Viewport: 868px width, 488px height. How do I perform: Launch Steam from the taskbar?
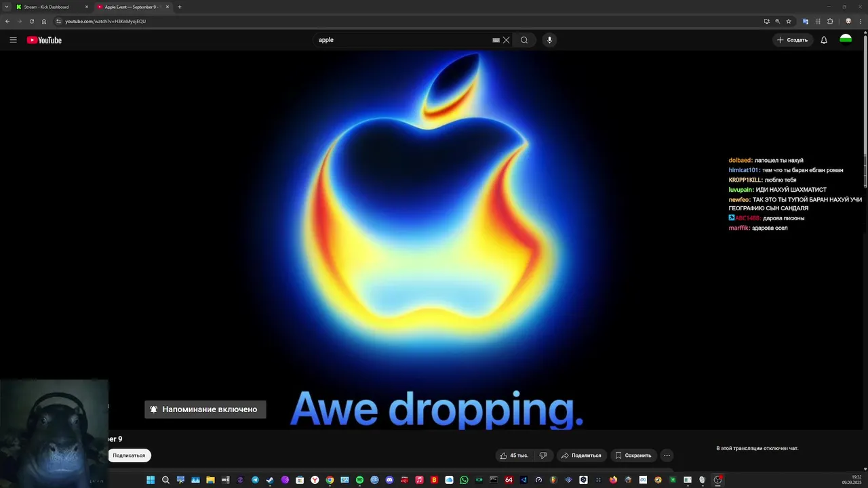270,480
